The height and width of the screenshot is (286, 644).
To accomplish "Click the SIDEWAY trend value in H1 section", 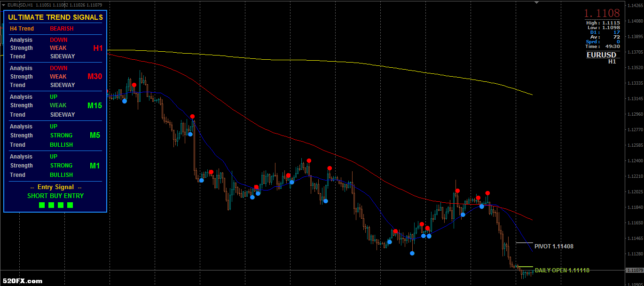I will point(63,56).
